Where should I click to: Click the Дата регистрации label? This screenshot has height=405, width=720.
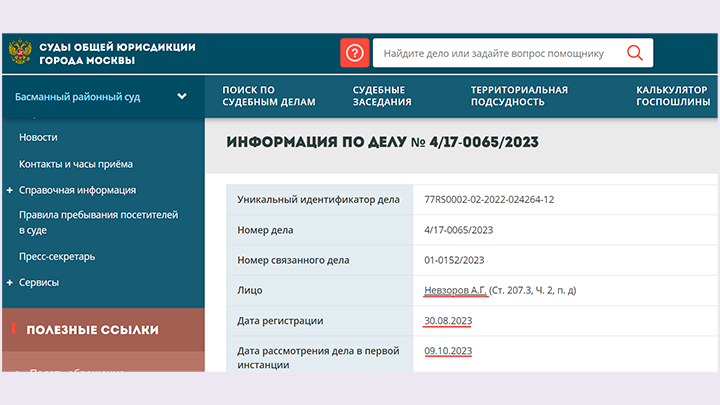(280, 321)
